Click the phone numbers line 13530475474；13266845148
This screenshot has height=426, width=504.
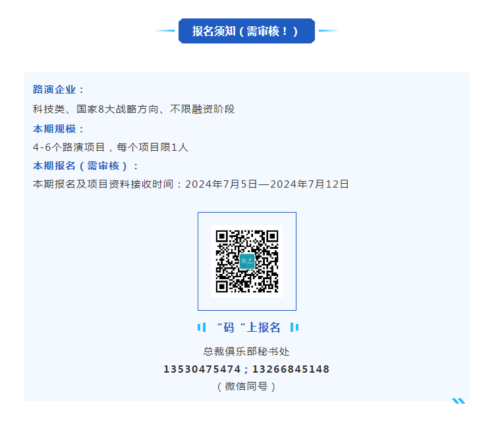coord(246,369)
